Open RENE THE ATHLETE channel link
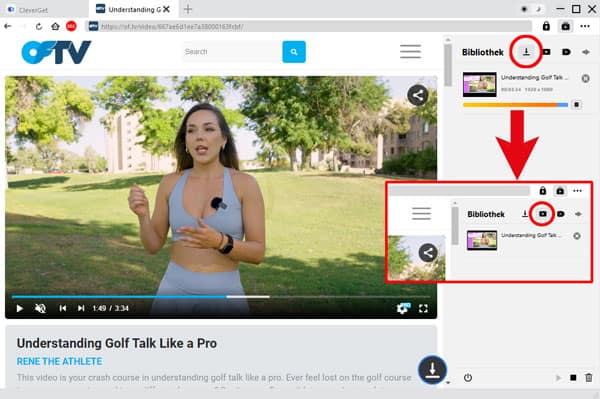Viewport: 600px width, 399px height. [x=59, y=362]
